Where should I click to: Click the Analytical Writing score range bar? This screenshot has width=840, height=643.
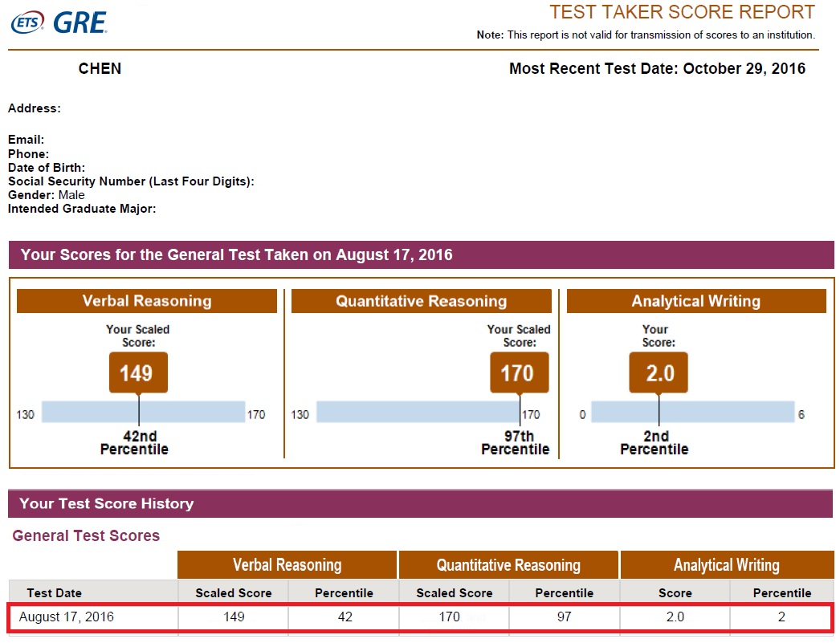(693, 412)
